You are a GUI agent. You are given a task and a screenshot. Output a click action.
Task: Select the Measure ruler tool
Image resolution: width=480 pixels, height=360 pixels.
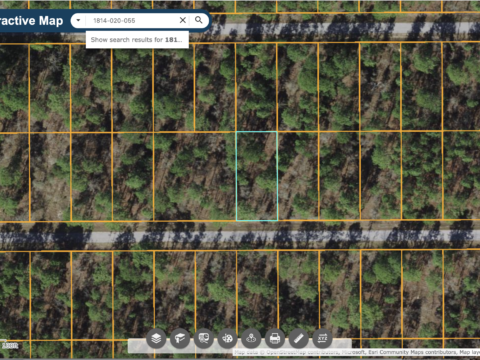tap(299, 339)
